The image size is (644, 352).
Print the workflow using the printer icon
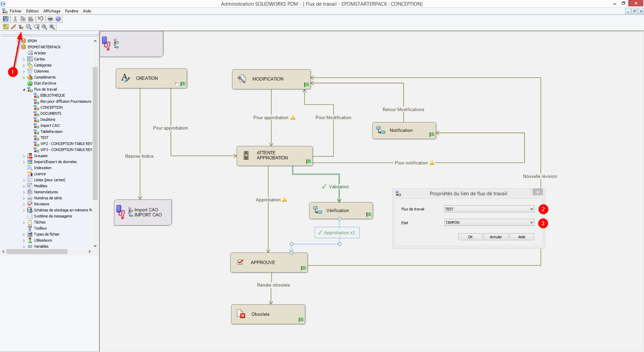50,19
